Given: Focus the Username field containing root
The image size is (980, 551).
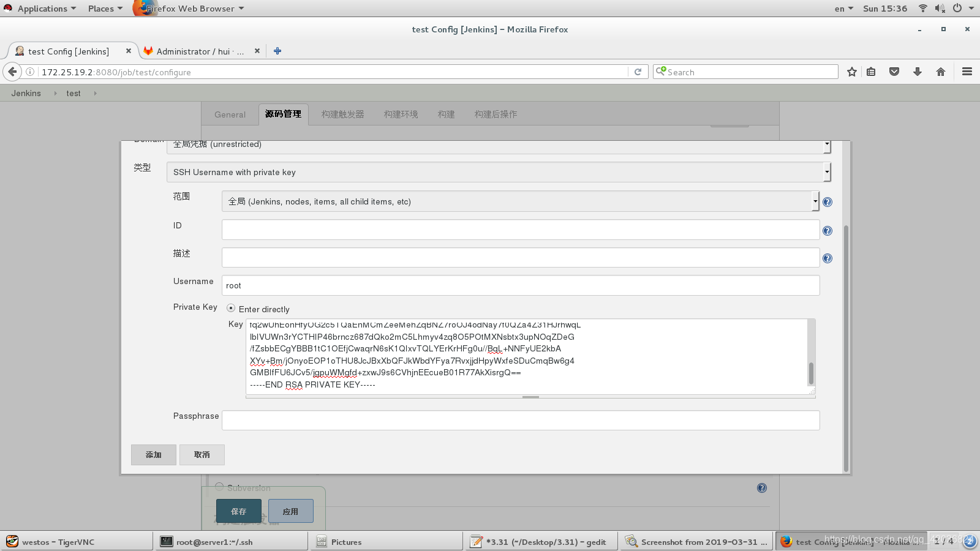Looking at the screenshot, I should 521,285.
